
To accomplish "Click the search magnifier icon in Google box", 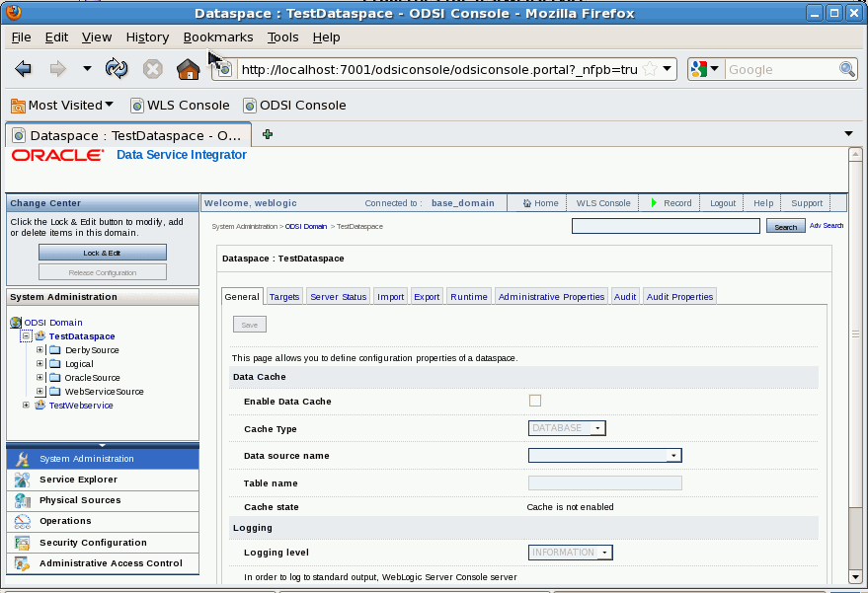I will pyautogui.click(x=847, y=69).
